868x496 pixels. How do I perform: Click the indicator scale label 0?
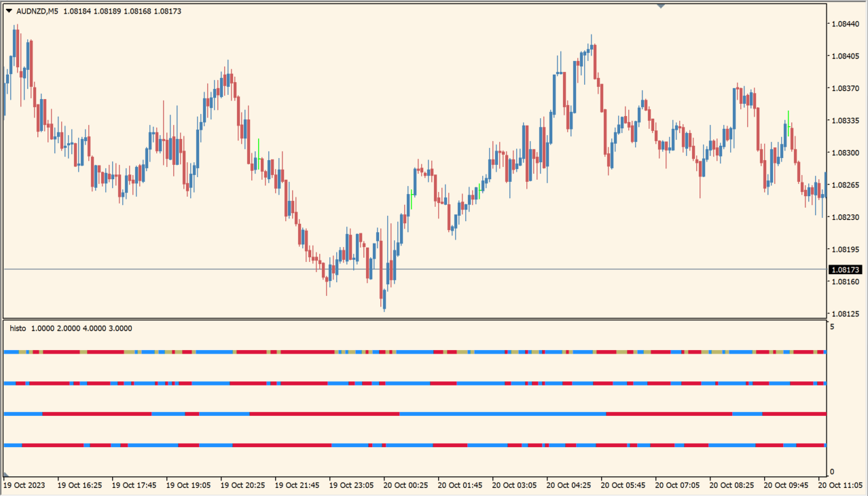[832, 472]
